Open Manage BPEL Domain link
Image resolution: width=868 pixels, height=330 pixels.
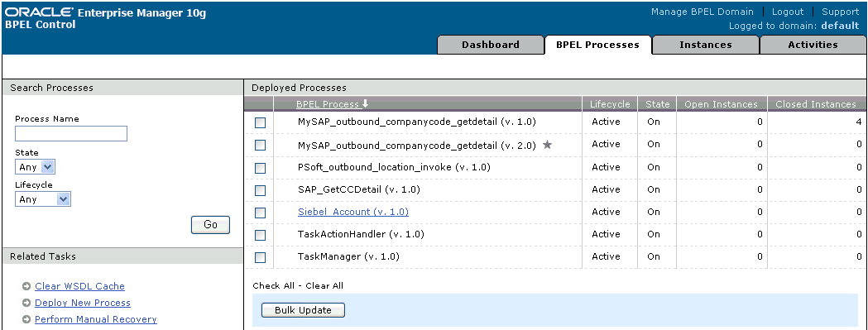[x=702, y=12]
